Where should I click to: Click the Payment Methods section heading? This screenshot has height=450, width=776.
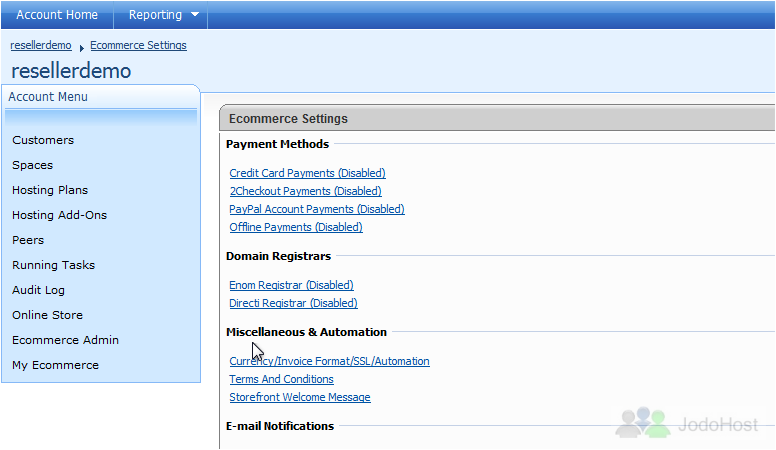278,144
